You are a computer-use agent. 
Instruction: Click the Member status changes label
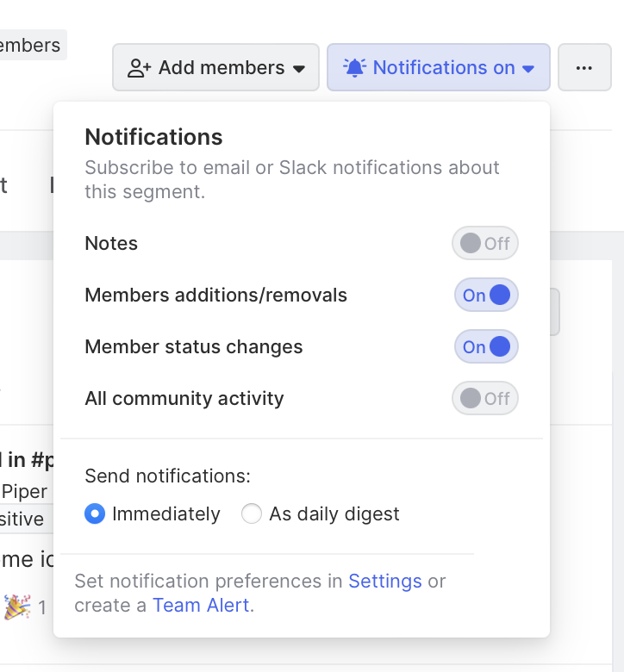coord(194,347)
